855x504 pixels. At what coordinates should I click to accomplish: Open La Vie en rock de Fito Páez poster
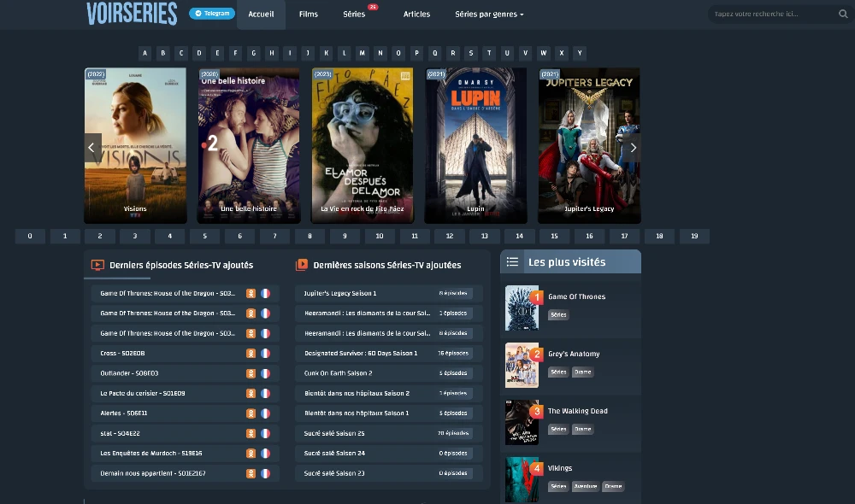[x=362, y=145]
